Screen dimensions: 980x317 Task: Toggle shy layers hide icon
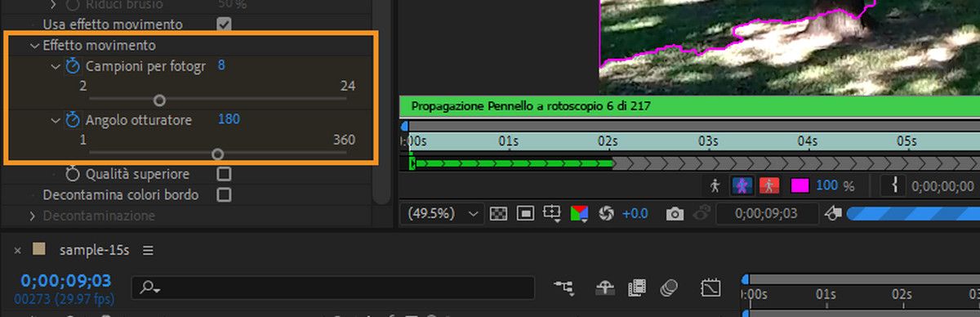pyautogui.click(x=604, y=288)
